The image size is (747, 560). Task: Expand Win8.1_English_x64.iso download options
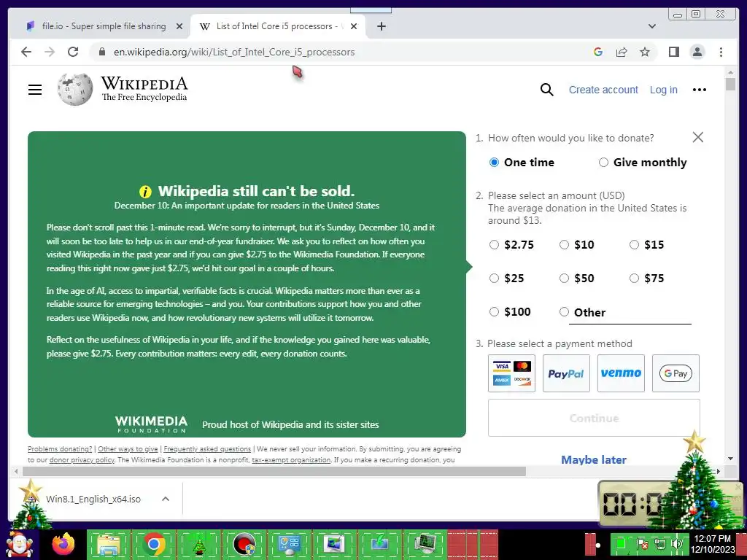166,499
